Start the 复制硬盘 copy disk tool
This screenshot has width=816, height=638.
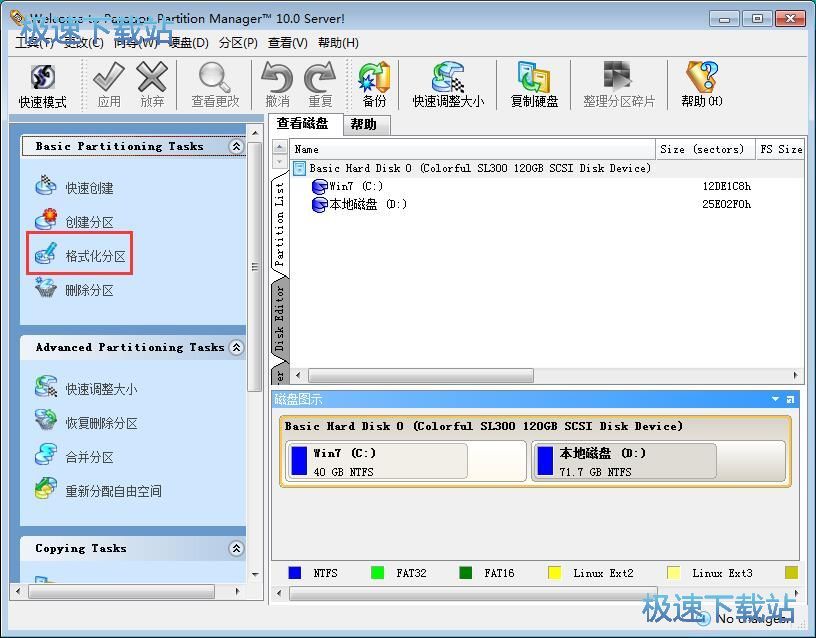pos(534,85)
